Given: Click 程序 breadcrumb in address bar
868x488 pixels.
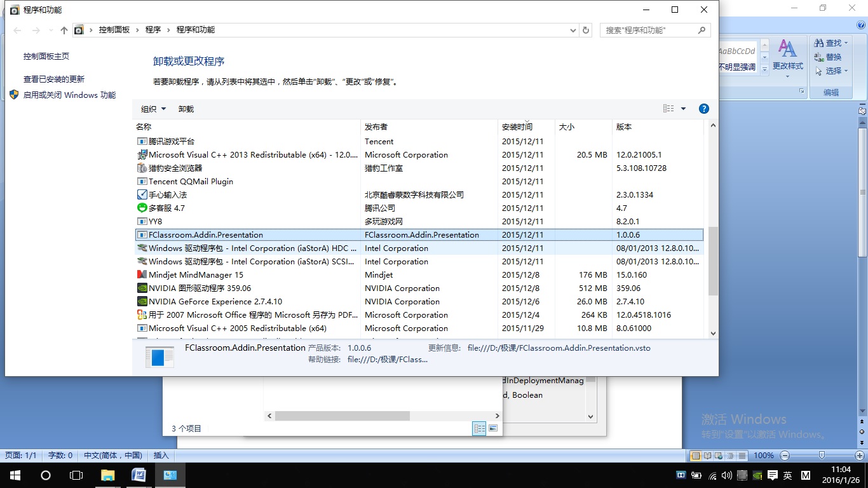Looking at the screenshot, I should click(153, 30).
